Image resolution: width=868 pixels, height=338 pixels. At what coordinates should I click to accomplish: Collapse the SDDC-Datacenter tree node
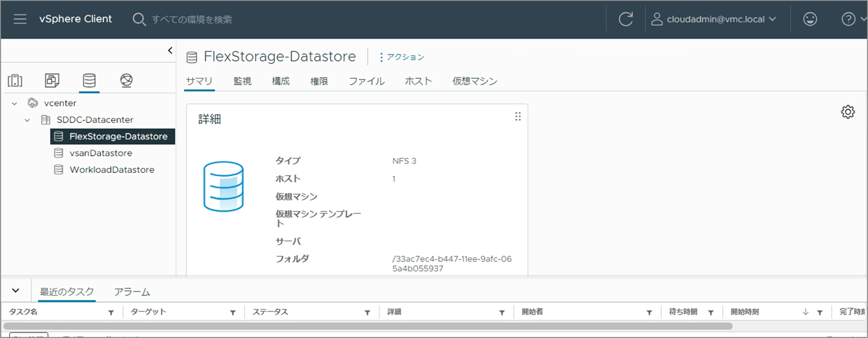(27, 120)
